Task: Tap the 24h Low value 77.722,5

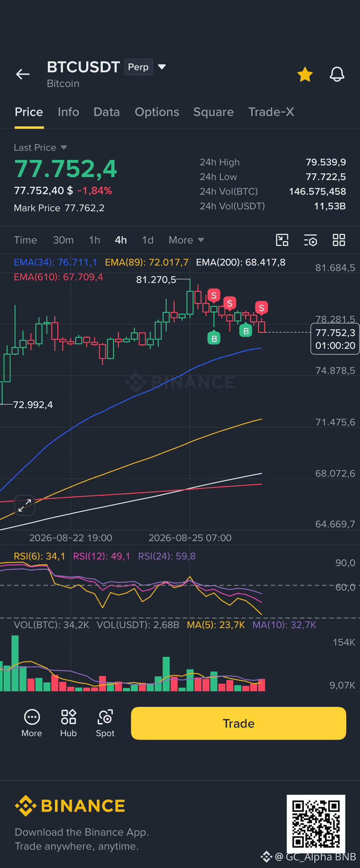Action: 326,177
